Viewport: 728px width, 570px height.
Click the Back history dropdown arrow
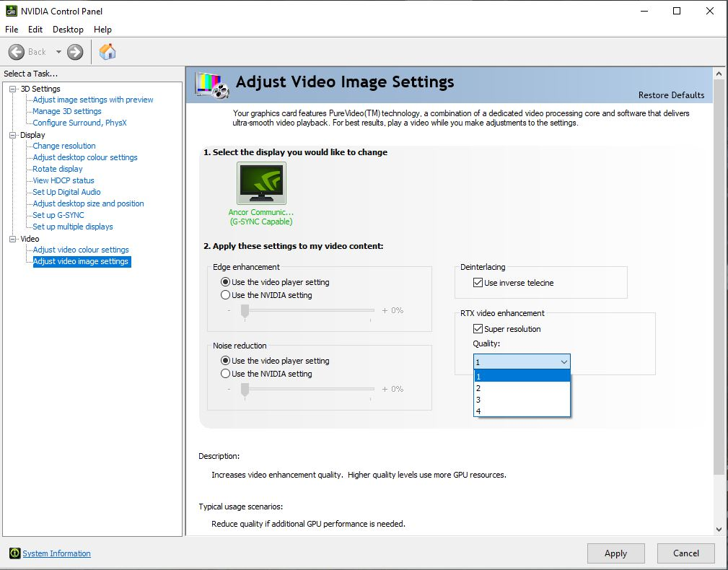(x=58, y=52)
